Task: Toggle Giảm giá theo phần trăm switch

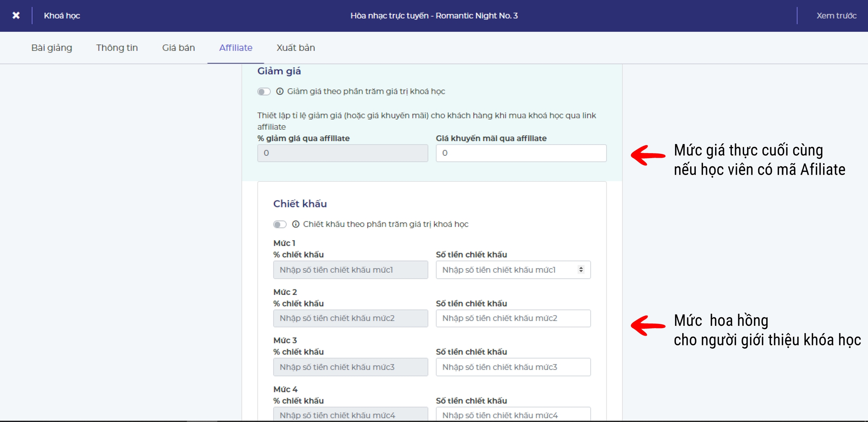Action: pyautogui.click(x=264, y=92)
